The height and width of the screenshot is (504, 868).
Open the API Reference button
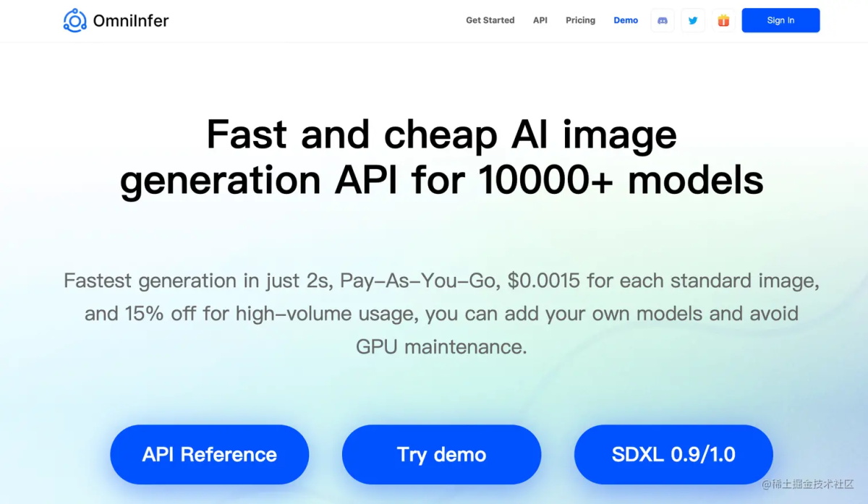point(209,454)
